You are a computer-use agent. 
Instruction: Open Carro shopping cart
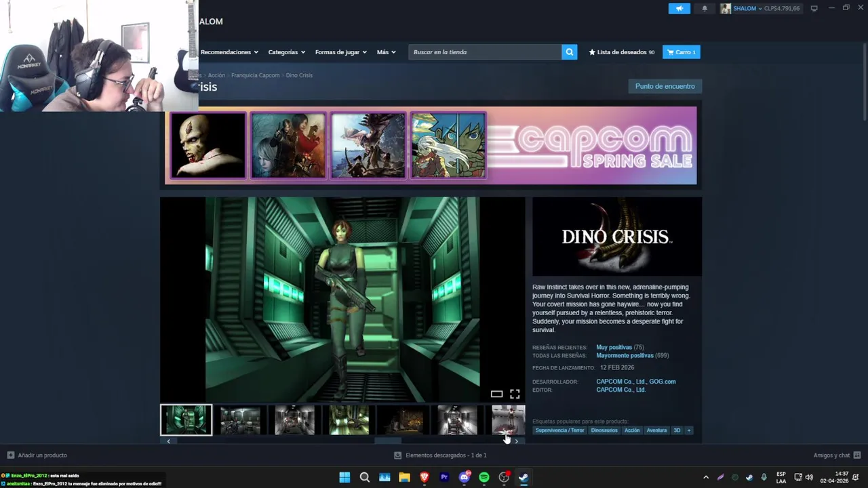681,52
